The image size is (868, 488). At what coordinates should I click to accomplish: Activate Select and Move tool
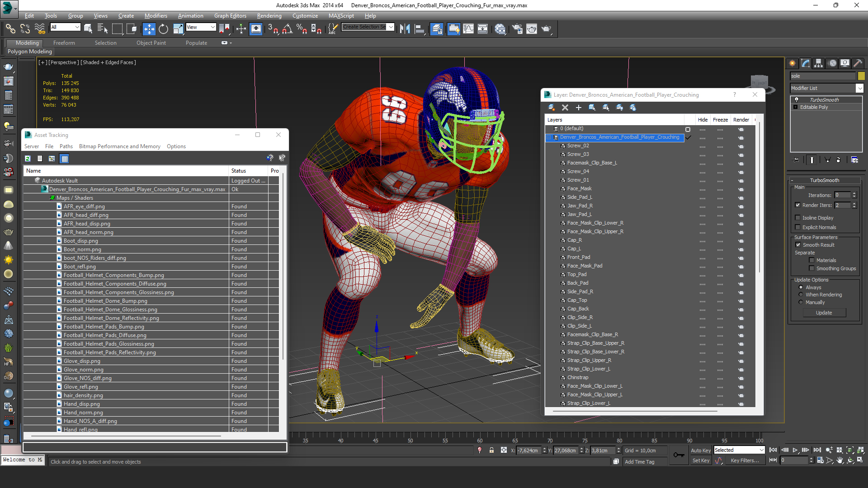tap(149, 29)
